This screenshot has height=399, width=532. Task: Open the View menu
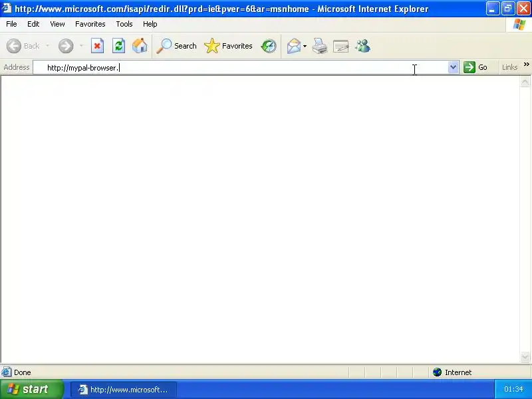tap(57, 24)
